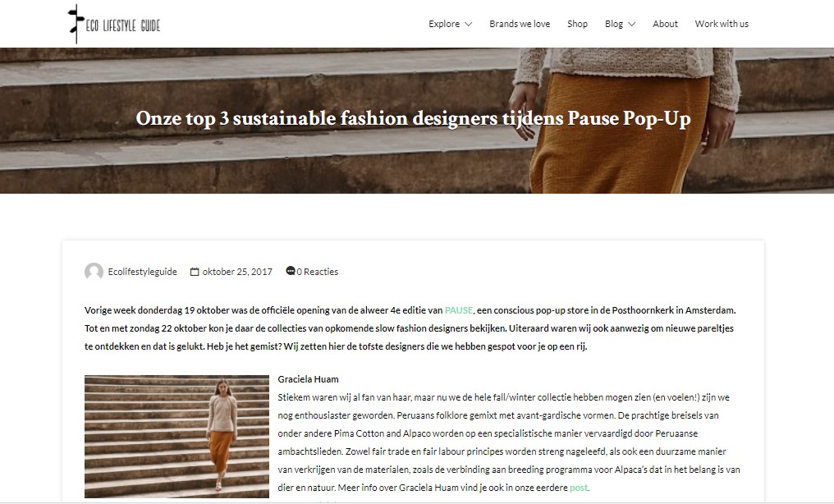
Task: Select Work with us in navigation
Action: (722, 24)
